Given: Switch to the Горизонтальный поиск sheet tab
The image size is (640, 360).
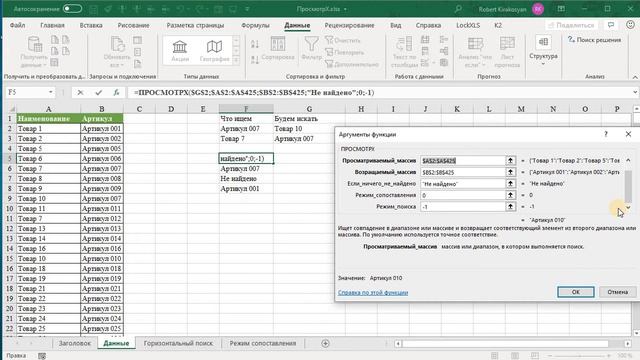Looking at the screenshot, I should tap(178, 343).
